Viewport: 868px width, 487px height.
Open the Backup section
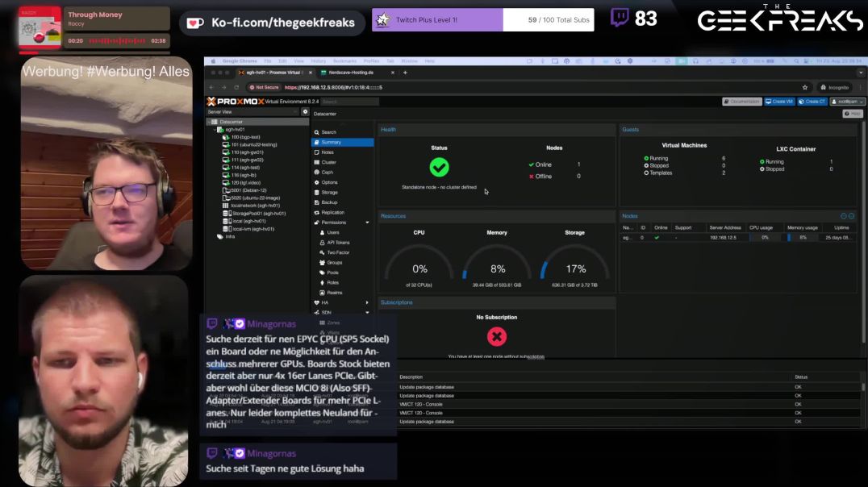329,202
